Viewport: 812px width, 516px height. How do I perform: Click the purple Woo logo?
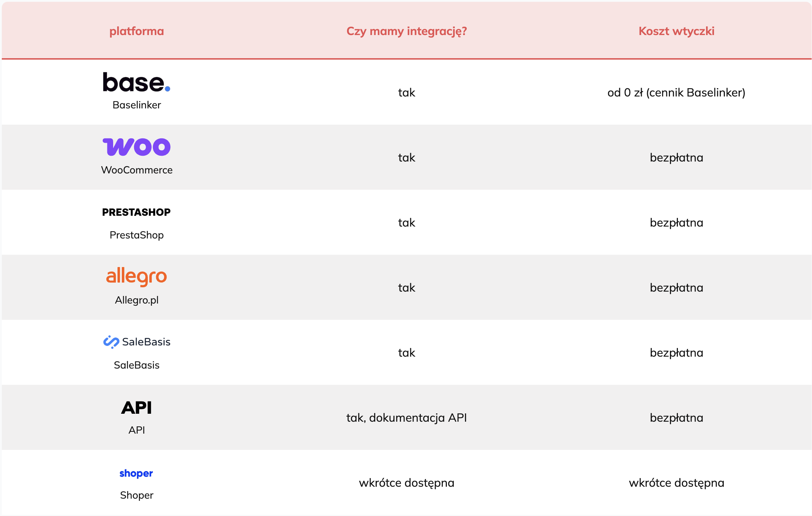136,147
